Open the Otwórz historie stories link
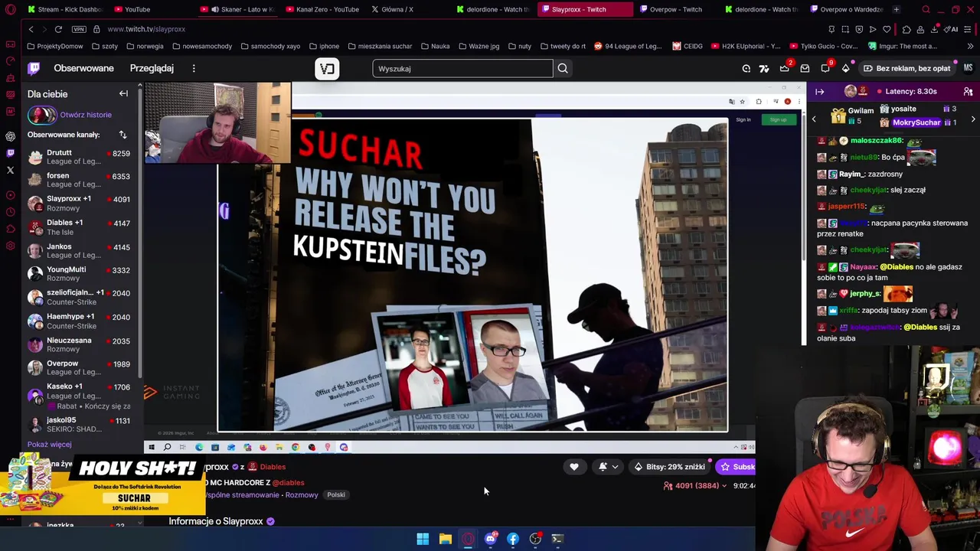 click(86, 115)
